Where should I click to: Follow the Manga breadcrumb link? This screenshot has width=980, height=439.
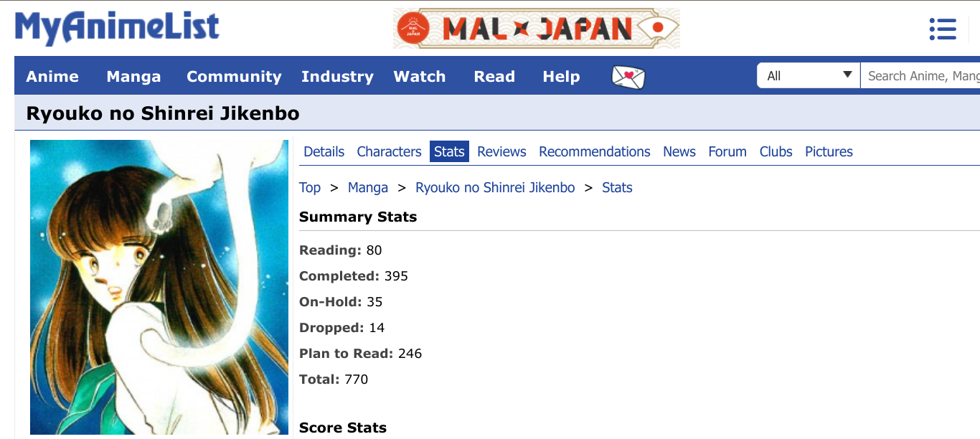click(x=368, y=187)
